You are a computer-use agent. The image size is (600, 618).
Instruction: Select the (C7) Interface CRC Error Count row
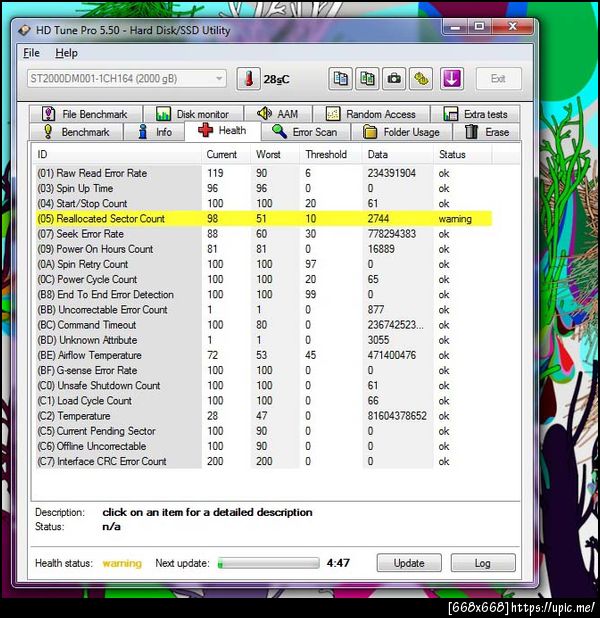click(x=263, y=462)
